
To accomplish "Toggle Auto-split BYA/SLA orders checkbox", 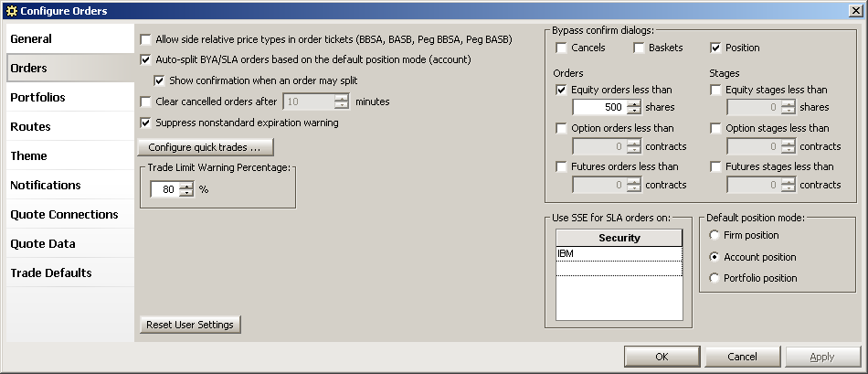I will [x=146, y=60].
